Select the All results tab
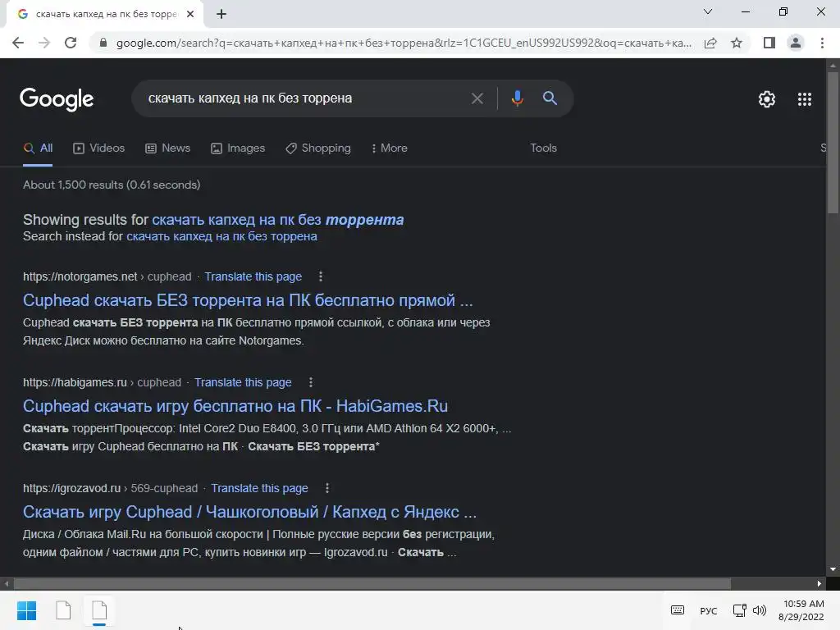 [x=38, y=148]
